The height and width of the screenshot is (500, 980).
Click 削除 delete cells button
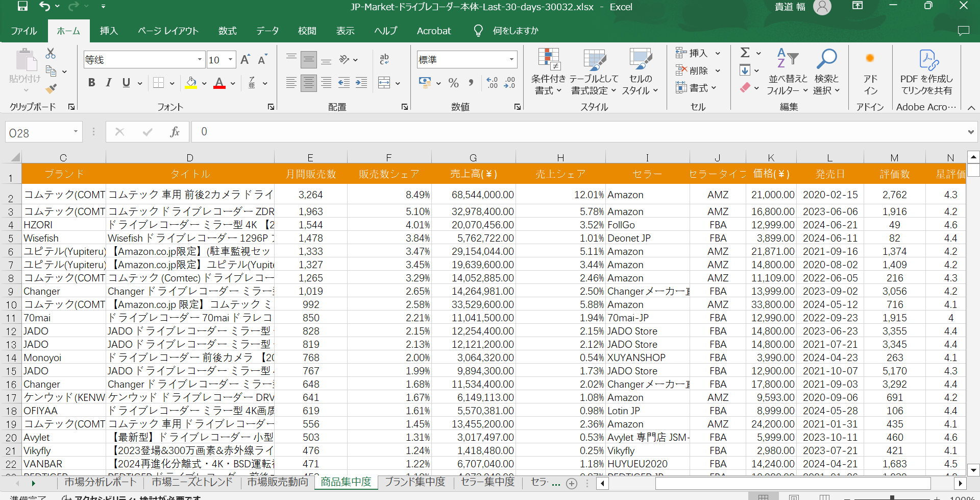(697, 70)
